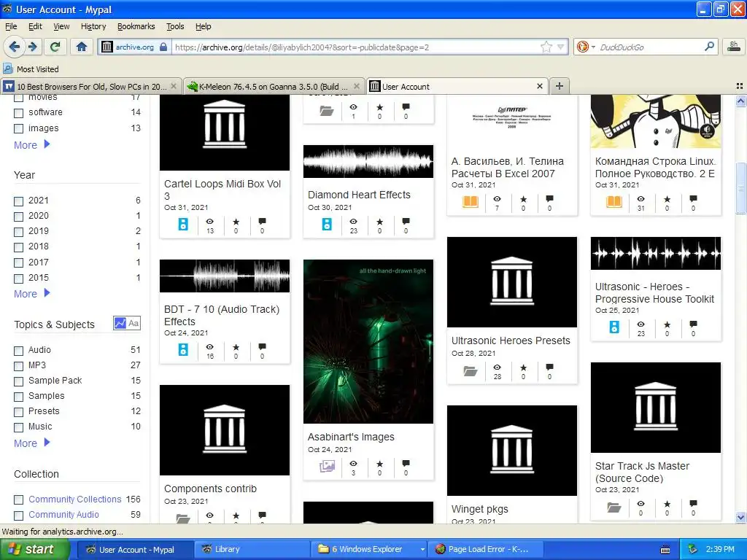The width and height of the screenshot is (747, 560).
Task: Check the images media type checkbox
Action: click(18, 128)
